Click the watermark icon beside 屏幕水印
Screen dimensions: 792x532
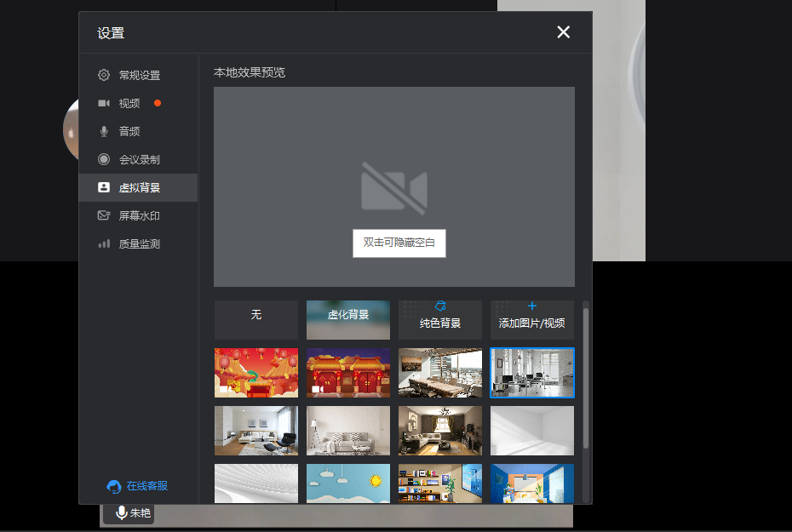104,215
